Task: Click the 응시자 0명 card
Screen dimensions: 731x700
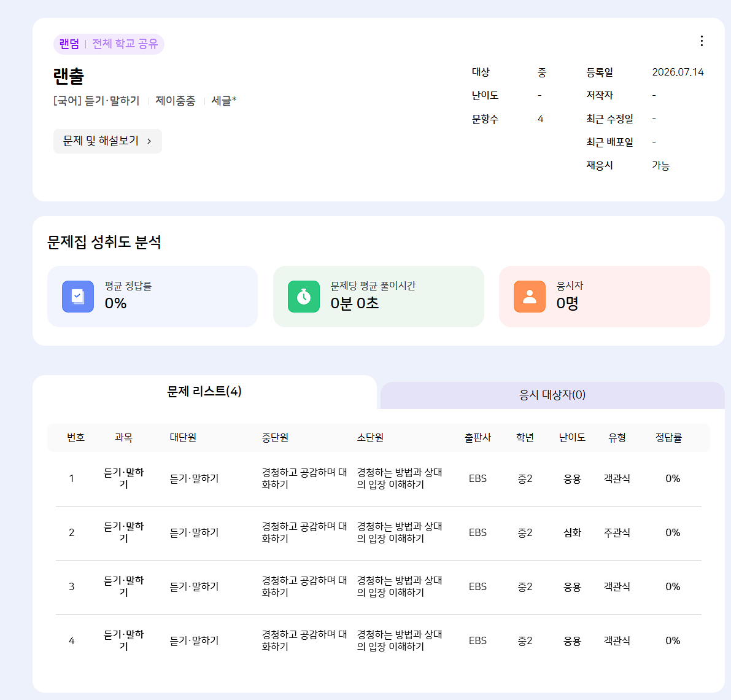Action: tap(604, 297)
